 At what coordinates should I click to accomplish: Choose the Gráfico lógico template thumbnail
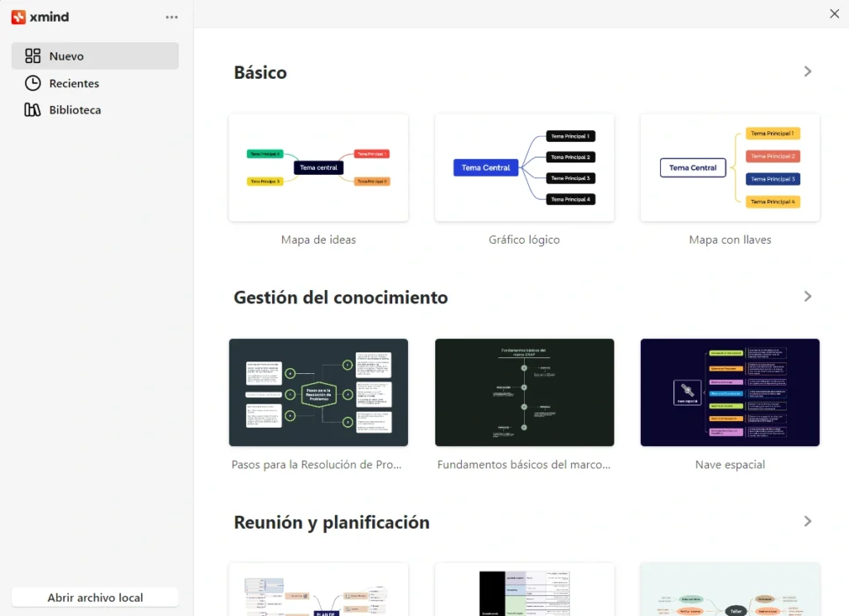(x=524, y=167)
